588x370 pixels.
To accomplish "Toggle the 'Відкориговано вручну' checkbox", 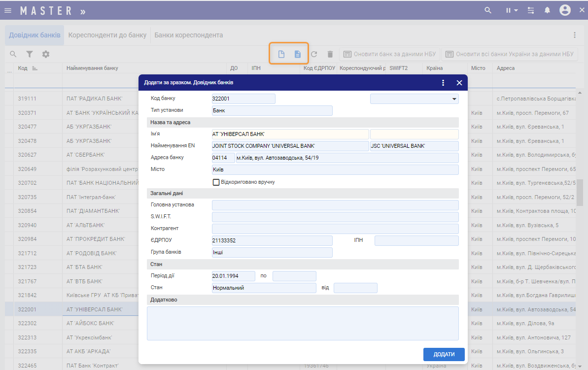I will 216,182.
